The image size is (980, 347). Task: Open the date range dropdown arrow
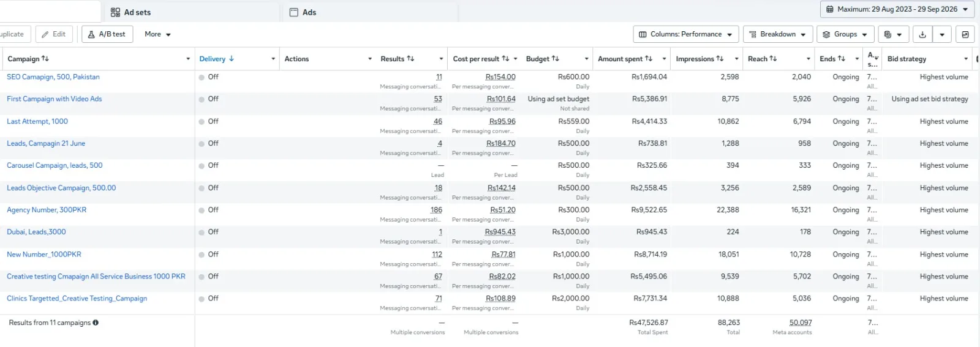[965, 9]
